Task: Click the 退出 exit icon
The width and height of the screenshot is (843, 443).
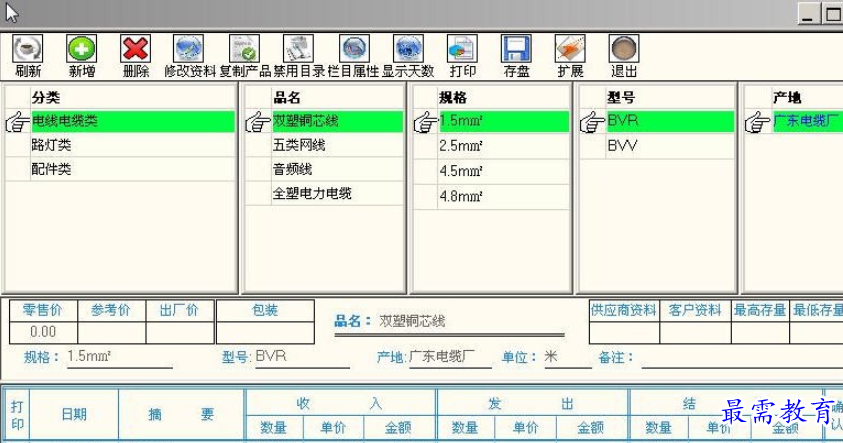Action: (x=624, y=49)
